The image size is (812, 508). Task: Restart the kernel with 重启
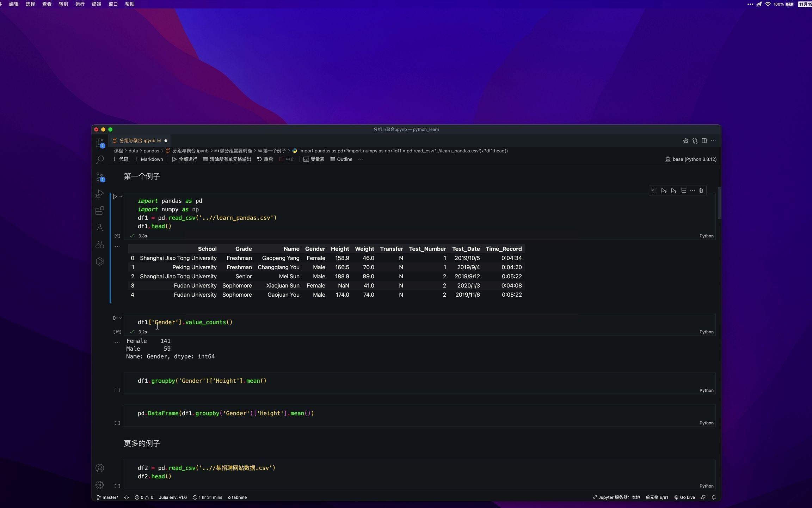pyautogui.click(x=265, y=159)
